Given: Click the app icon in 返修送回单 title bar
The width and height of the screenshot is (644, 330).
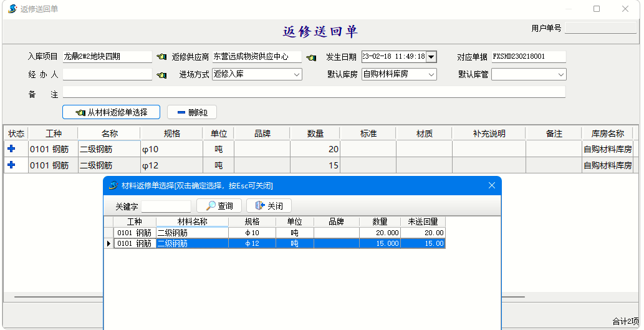Looking at the screenshot, I should click(12, 9).
